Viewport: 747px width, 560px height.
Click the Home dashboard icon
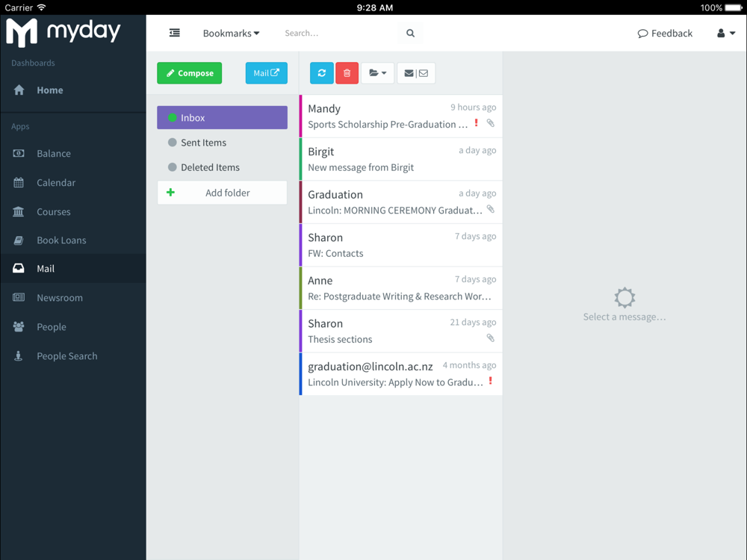[19, 90]
